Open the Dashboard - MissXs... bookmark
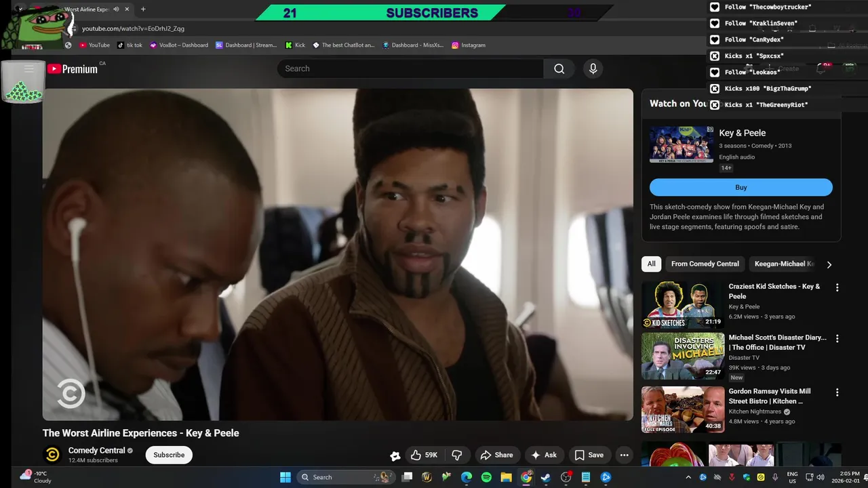The image size is (868, 488). tap(413, 45)
